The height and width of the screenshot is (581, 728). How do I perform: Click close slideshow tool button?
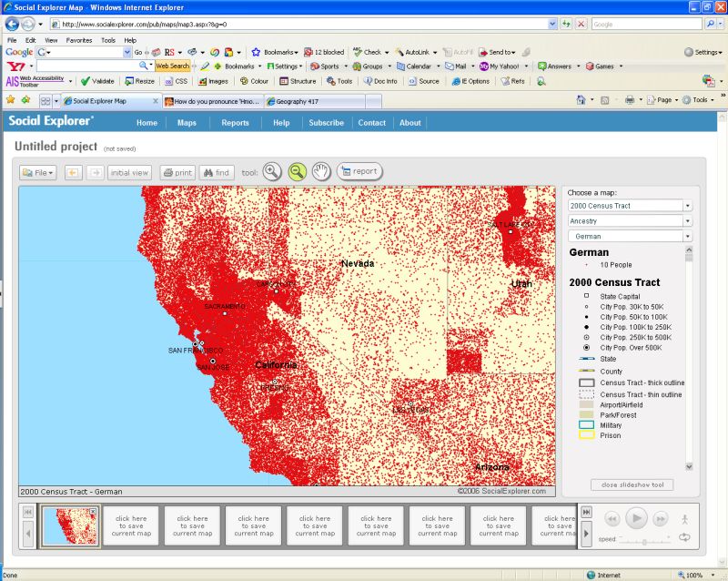pos(632,484)
